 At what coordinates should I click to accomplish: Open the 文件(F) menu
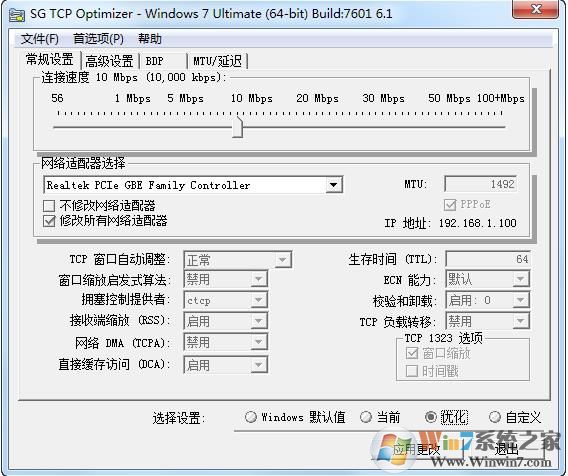39,39
